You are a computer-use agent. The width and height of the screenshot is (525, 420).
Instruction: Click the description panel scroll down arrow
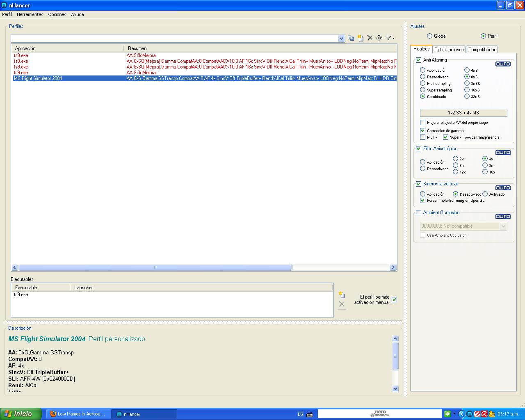point(395,388)
